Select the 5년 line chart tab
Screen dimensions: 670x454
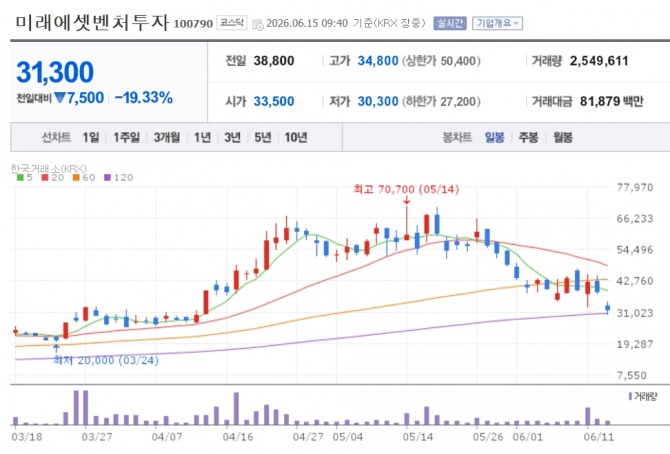coord(263,137)
